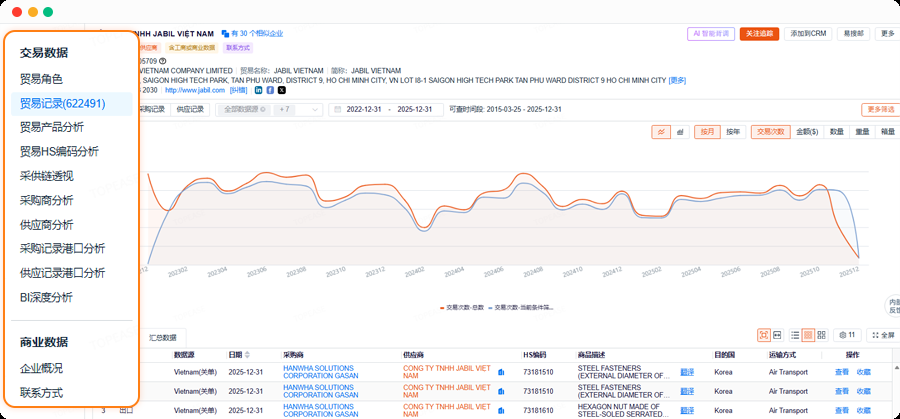
Task: Open the LinkedIn icon link
Action: click(259, 90)
